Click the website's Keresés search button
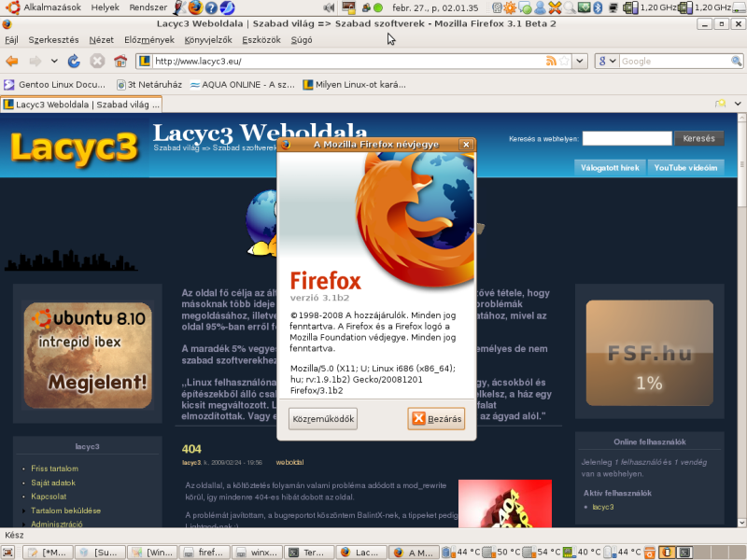 point(698,138)
